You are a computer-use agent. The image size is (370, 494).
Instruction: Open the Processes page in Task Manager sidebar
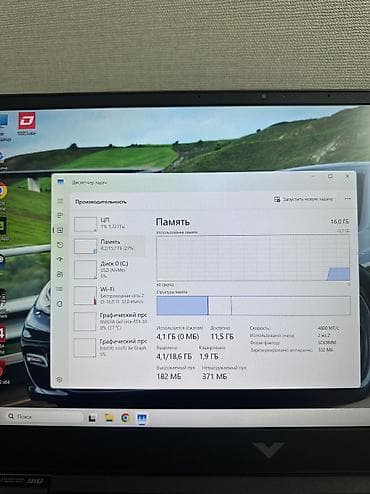pyautogui.click(x=60, y=215)
